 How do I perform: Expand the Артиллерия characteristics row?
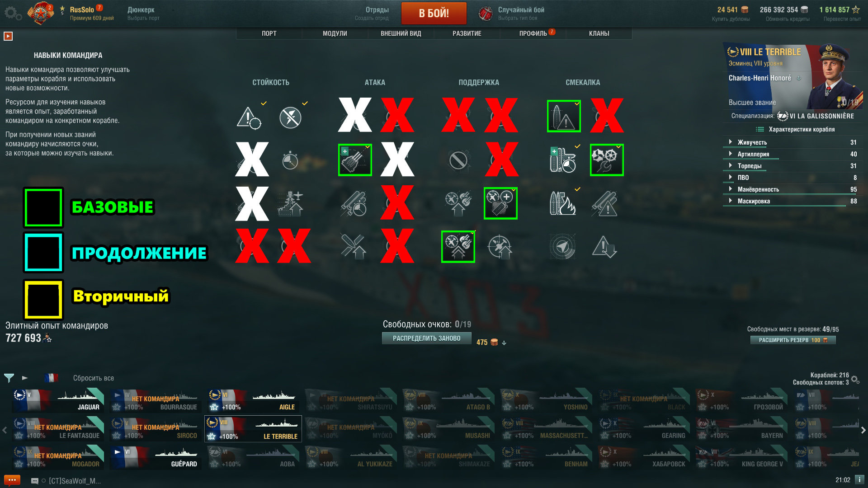tap(791, 154)
